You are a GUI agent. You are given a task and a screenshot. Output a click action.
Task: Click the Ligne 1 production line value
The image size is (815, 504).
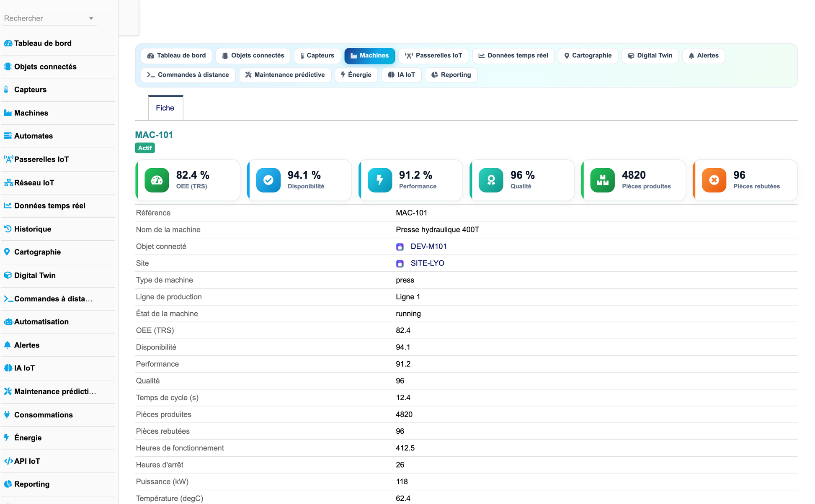pyautogui.click(x=408, y=297)
